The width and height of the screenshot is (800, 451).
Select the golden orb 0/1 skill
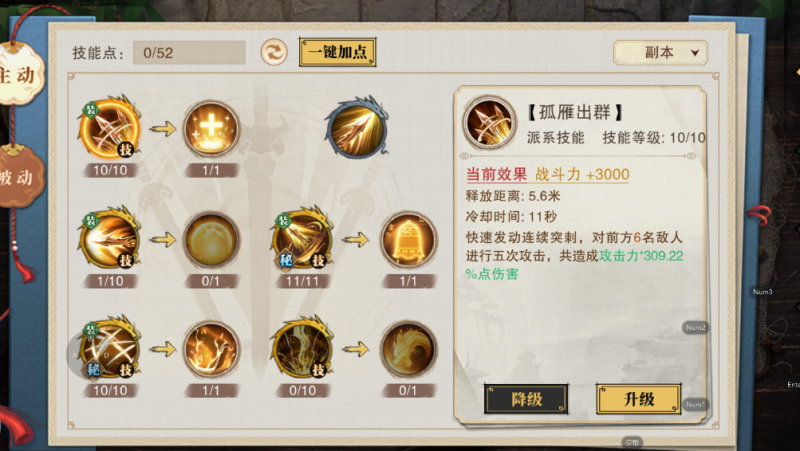(211, 239)
